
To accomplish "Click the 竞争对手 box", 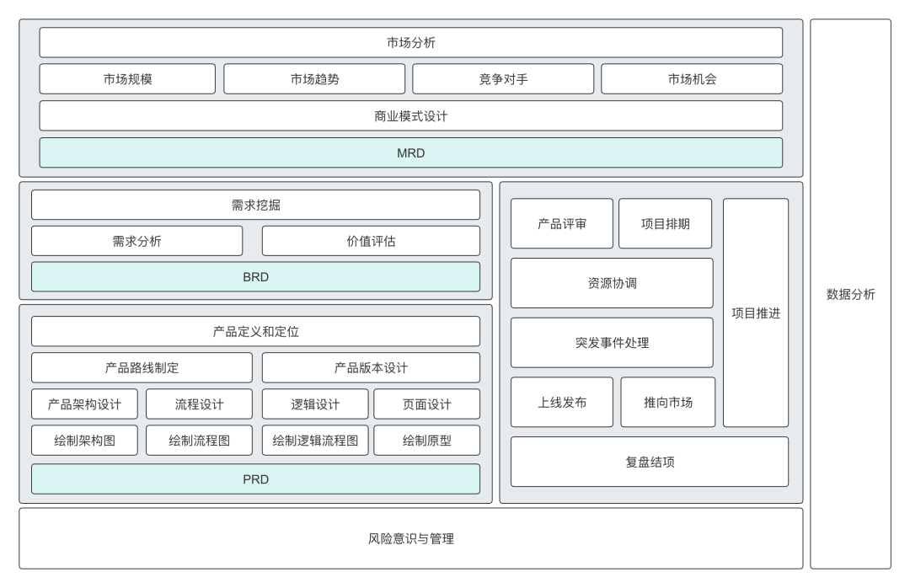I will [502, 79].
